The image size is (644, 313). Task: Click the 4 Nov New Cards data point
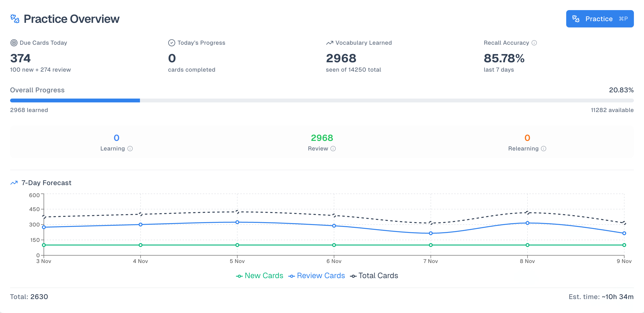click(140, 245)
